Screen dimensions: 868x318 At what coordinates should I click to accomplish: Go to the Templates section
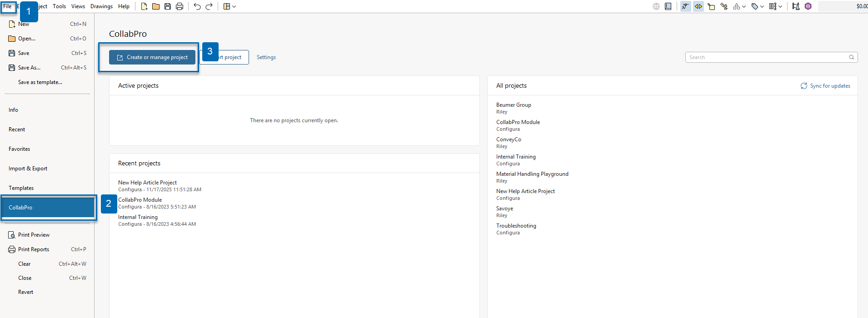pos(21,188)
